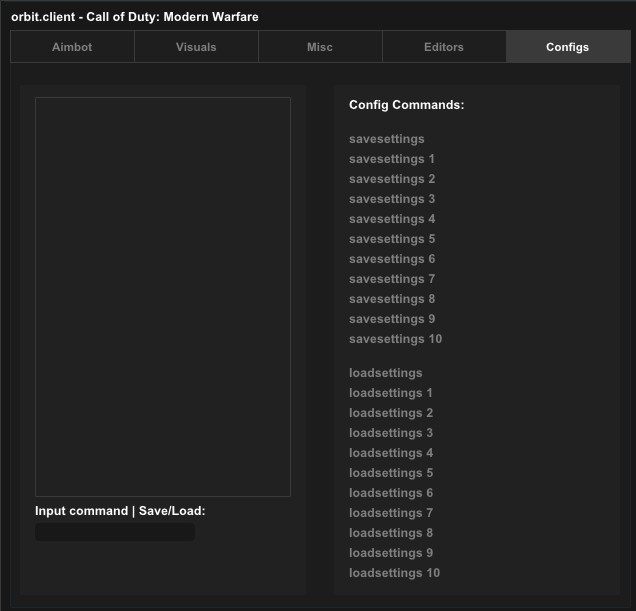The height and width of the screenshot is (611, 636).
Task: Focus the Save/Load input command field
Action: point(115,532)
